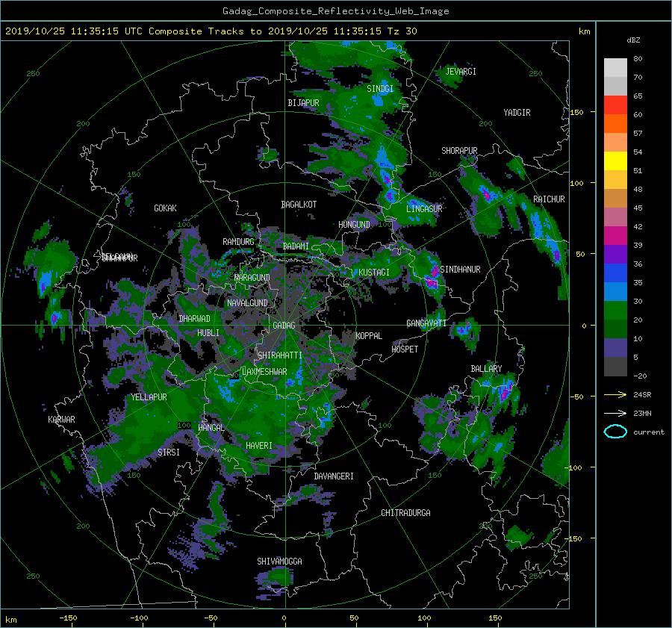Viewport: 672px width, 628px height.
Task: Click the SINDHANUR city label
Action: tap(460, 270)
